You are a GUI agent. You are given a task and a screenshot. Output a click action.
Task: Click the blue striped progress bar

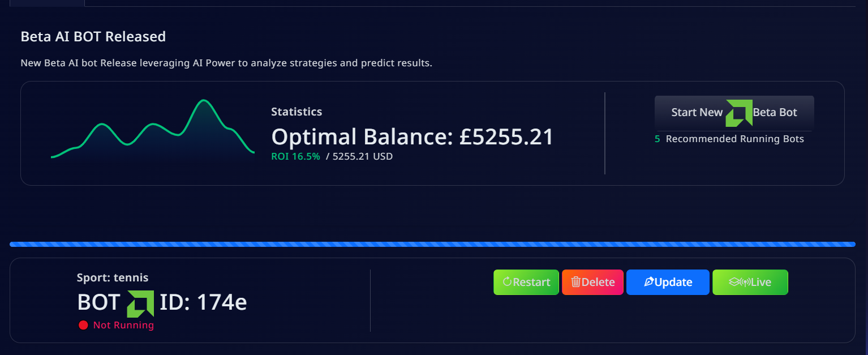click(432, 245)
